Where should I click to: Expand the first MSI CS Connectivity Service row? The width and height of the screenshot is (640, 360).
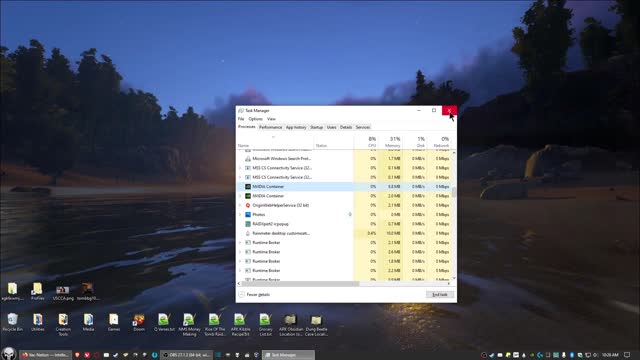tap(240, 168)
